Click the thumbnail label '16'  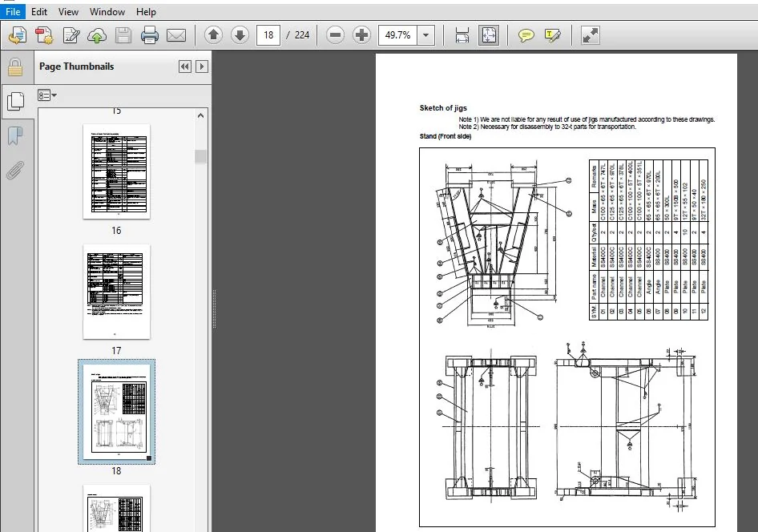(x=116, y=231)
